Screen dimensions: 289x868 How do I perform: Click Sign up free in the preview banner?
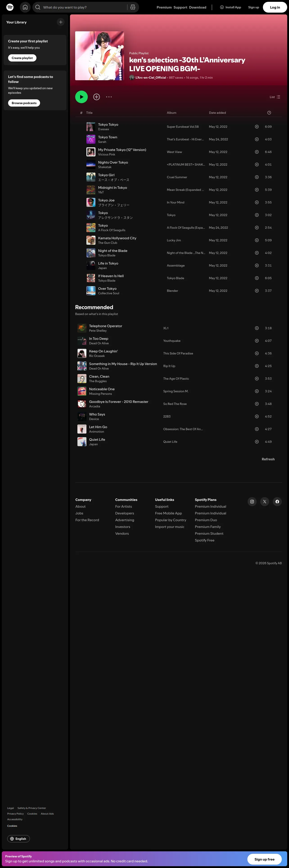pos(264,859)
